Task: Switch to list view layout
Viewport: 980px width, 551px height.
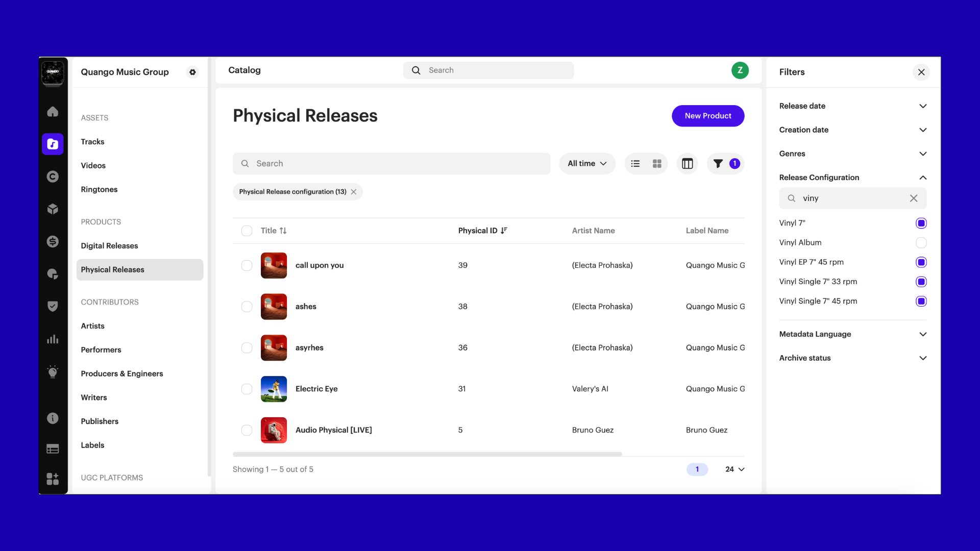Action: (x=635, y=164)
